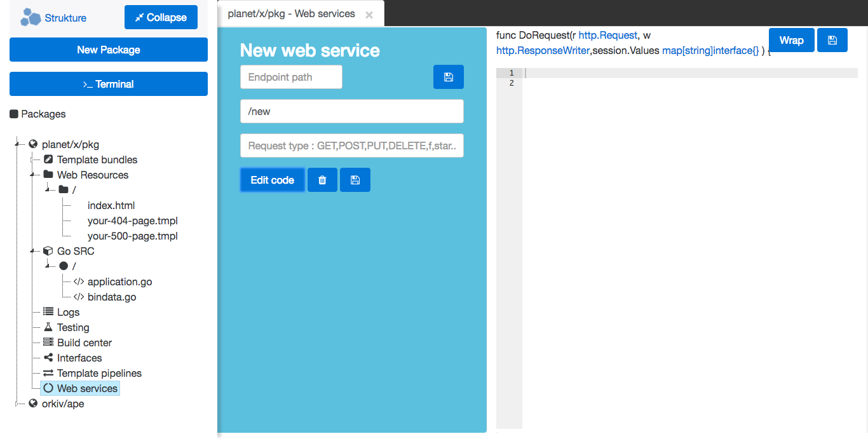This screenshot has height=441, width=868.
Task: Save the code in the editor
Action: (832, 39)
